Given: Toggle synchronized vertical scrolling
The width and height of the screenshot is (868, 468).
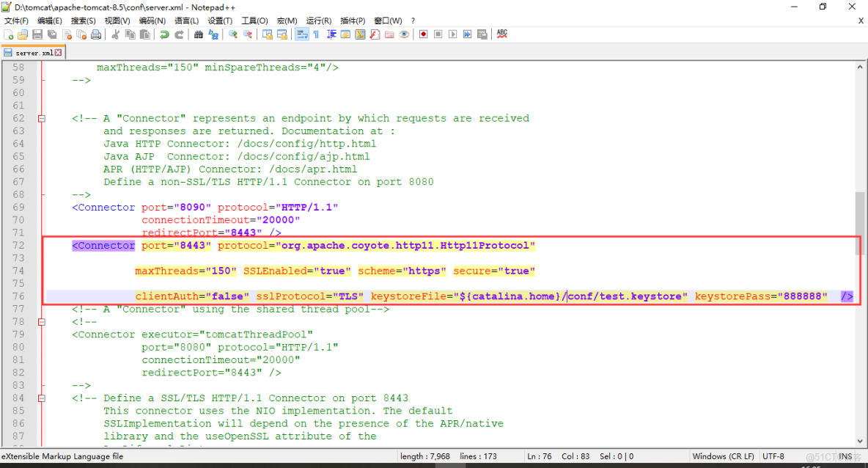Looking at the screenshot, I should pos(267,34).
